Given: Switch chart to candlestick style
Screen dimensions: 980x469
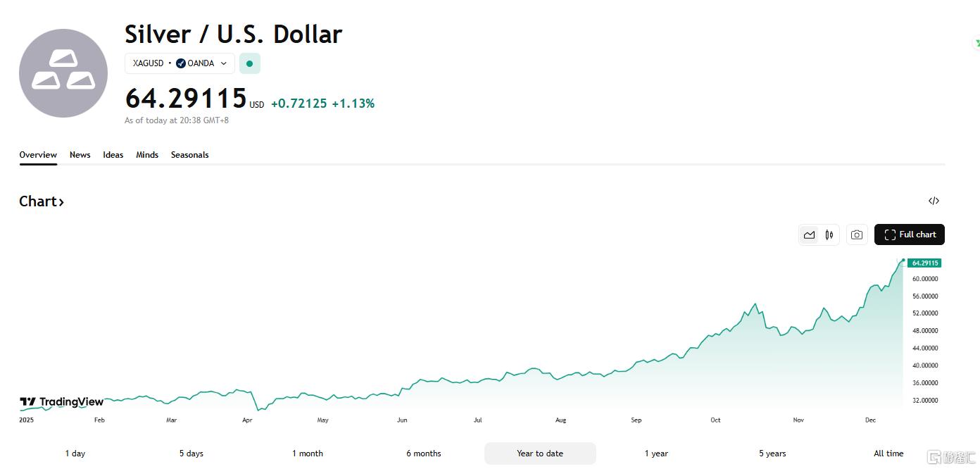Looking at the screenshot, I should pos(829,235).
